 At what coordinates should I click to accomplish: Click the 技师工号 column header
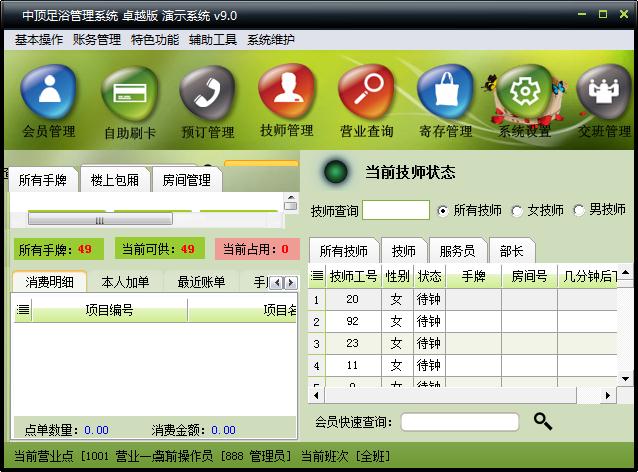click(353, 276)
